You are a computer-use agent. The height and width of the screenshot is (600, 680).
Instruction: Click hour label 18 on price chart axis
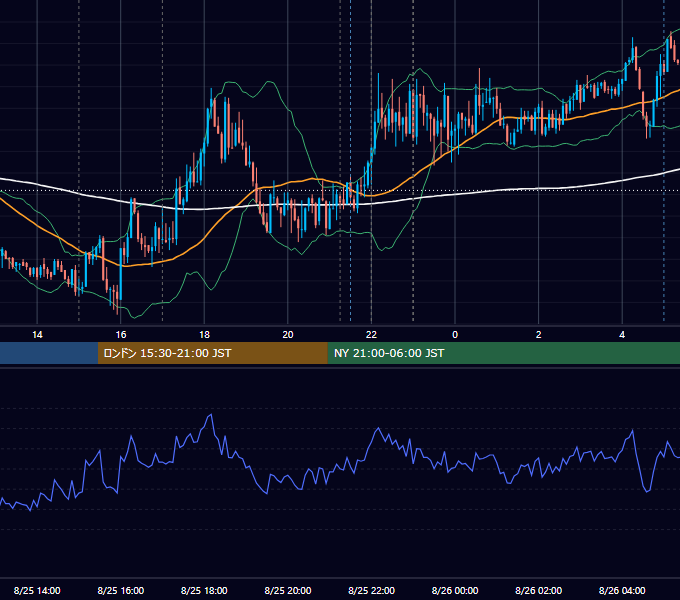click(x=204, y=335)
